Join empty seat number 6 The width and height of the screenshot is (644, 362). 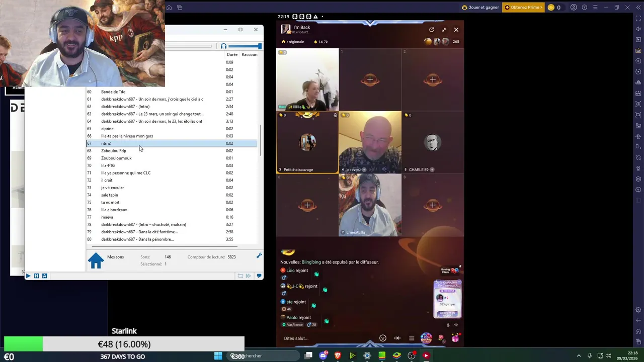point(307,205)
